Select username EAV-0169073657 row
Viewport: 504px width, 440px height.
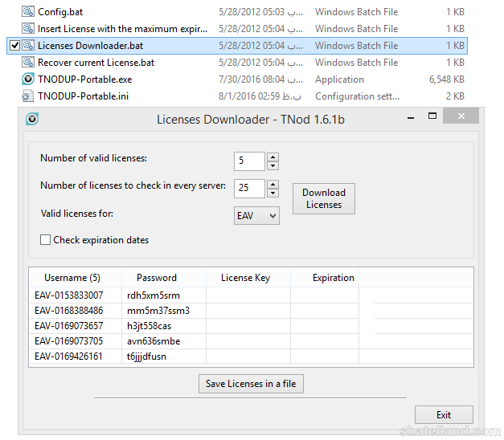click(x=69, y=326)
